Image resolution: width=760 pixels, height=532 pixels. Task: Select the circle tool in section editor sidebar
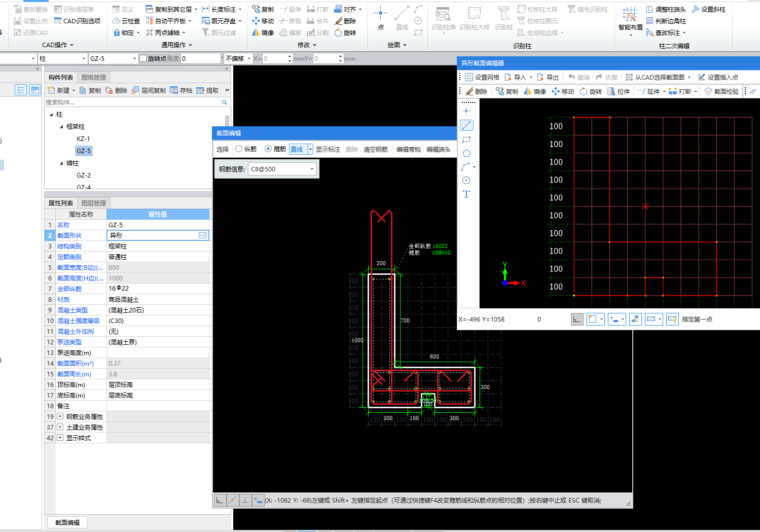(466, 181)
